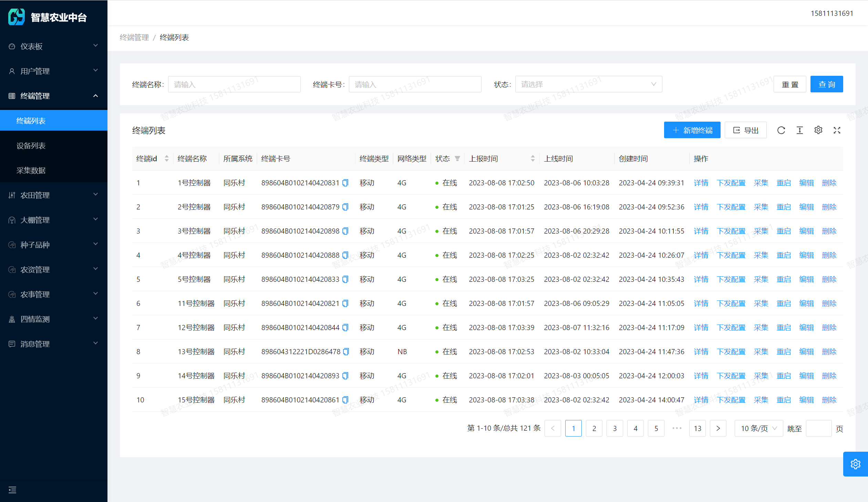Expand 种子品种 sidebar menu

[54, 245]
